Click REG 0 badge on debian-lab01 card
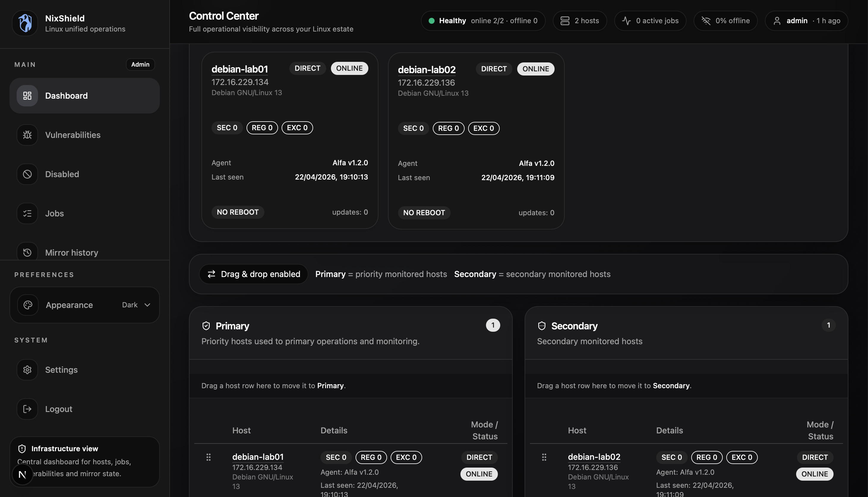Image resolution: width=868 pixels, height=497 pixels. click(262, 128)
